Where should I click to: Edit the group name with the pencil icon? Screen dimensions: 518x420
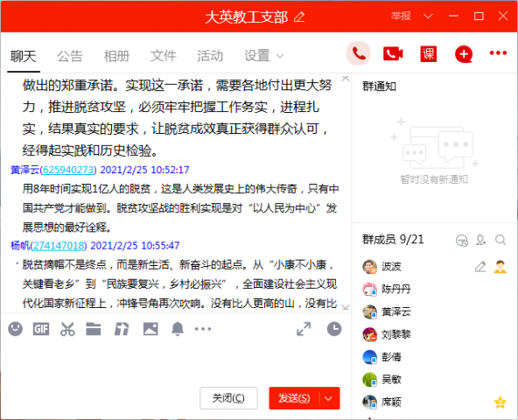(299, 17)
